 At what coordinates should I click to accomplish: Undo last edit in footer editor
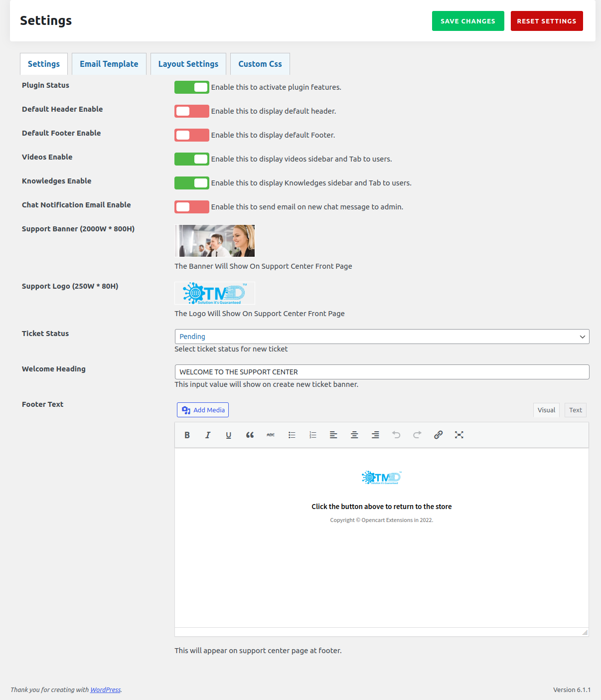click(396, 435)
